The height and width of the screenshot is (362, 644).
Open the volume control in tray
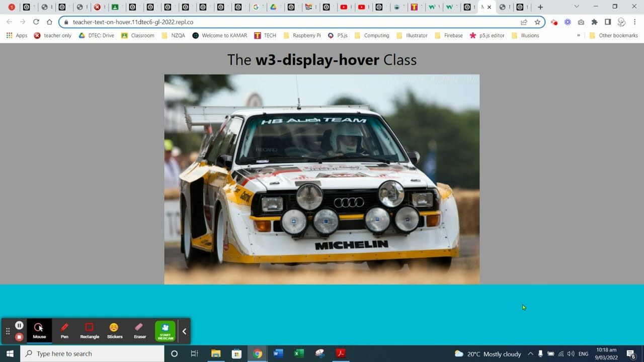[x=571, y=354]
